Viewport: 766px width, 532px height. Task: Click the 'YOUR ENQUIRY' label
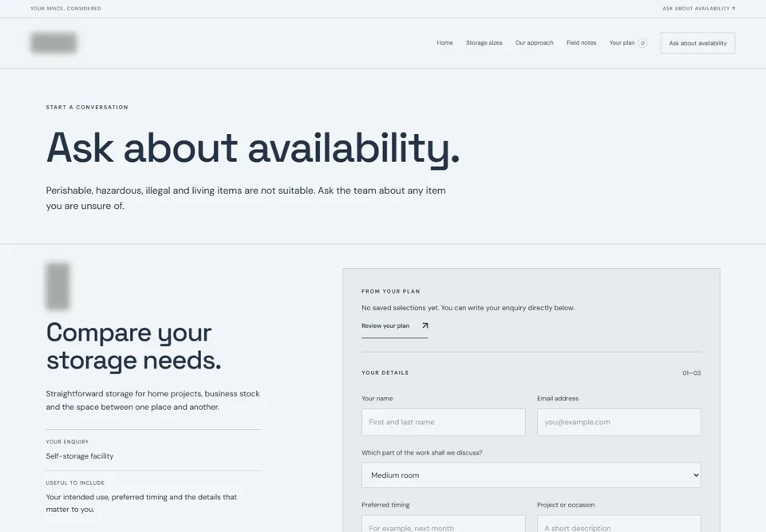point(67,442)
